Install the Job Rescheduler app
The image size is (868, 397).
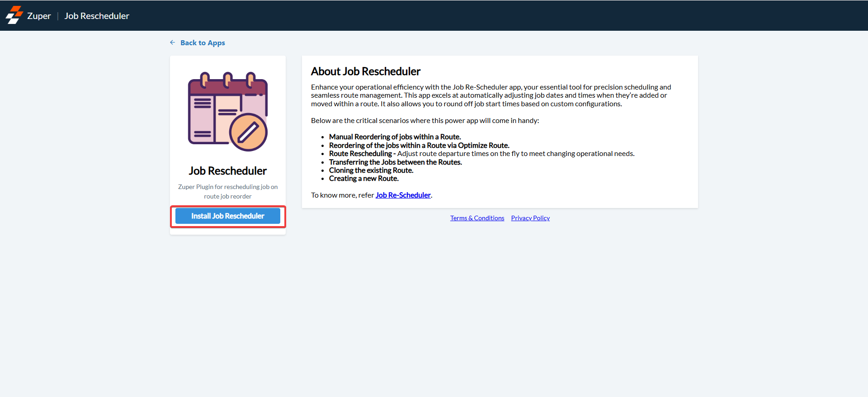(x=228, y=216)
